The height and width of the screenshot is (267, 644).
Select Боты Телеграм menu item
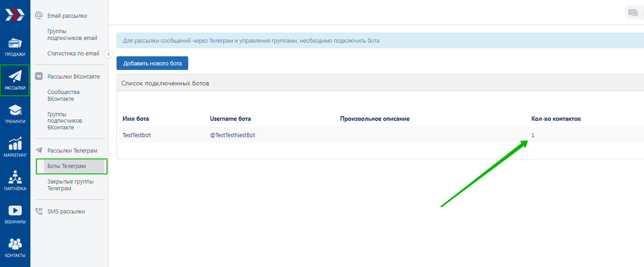(x=67, y=166)
